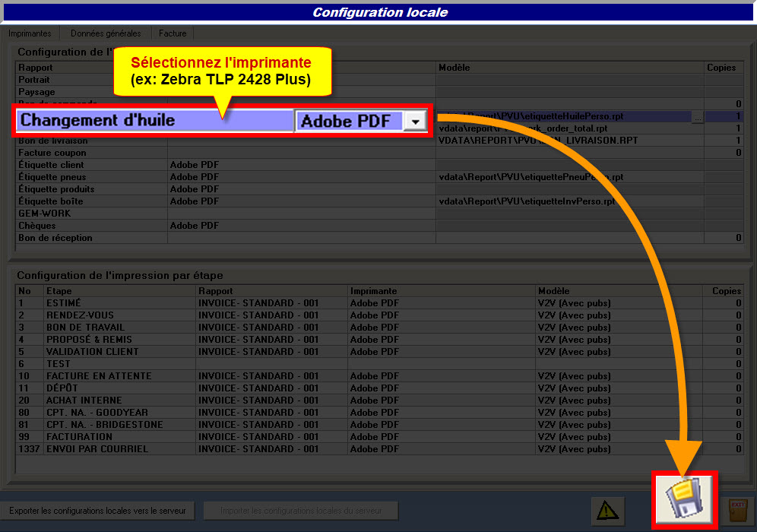Click the Chèques Adobe PDF printer cell
757x532 pixels.
[x=301, y=226]
